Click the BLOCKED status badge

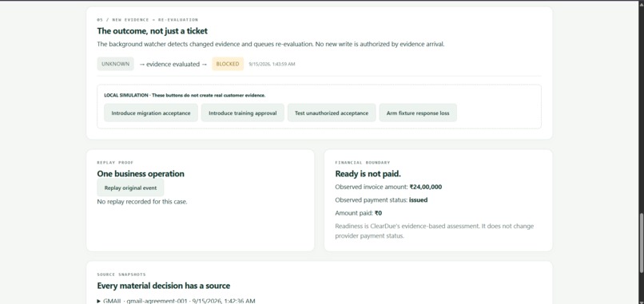[x=228, y=64]
